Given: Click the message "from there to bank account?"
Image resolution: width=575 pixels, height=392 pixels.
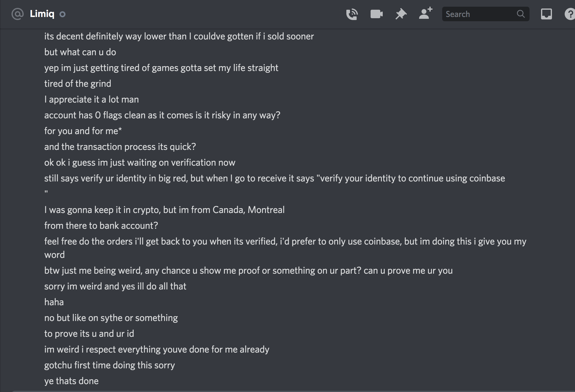Looking at the screenshot, I should click(x=101, y=225).
